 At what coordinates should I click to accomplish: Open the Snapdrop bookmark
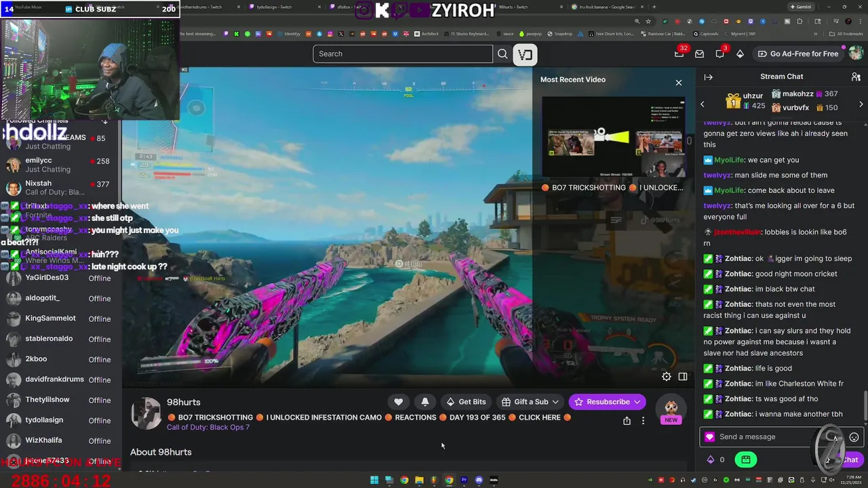click(x=559, y=34)
